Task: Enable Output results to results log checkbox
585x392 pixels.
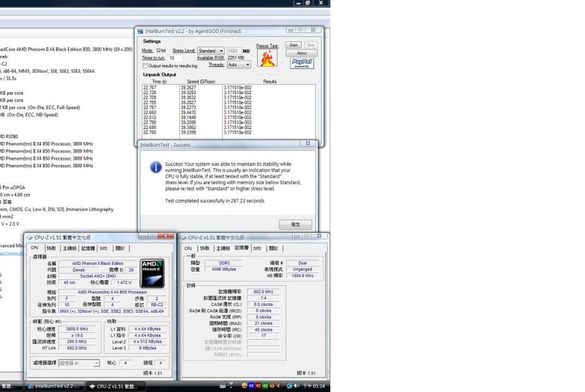Action: (145, 66)
